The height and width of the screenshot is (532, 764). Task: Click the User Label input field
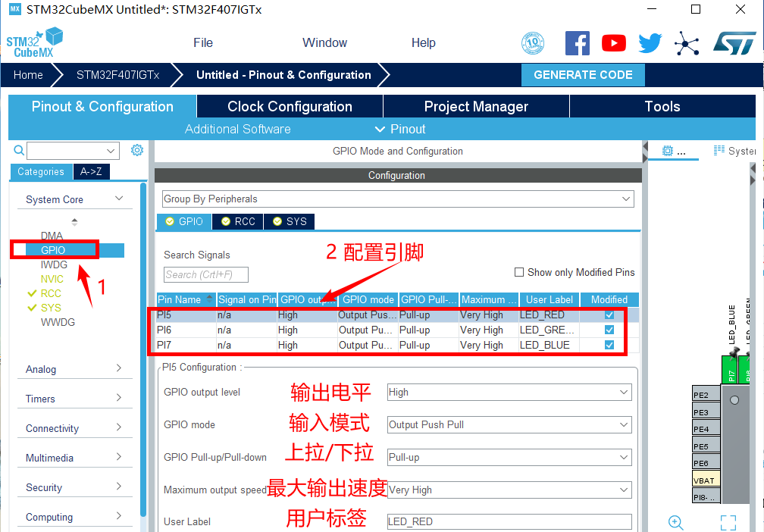coord(509,521)
